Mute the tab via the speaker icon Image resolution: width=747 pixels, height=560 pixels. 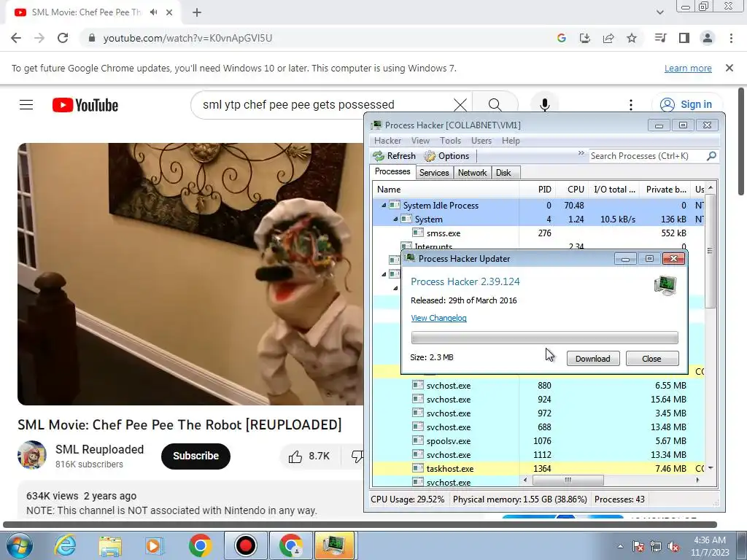153,12
